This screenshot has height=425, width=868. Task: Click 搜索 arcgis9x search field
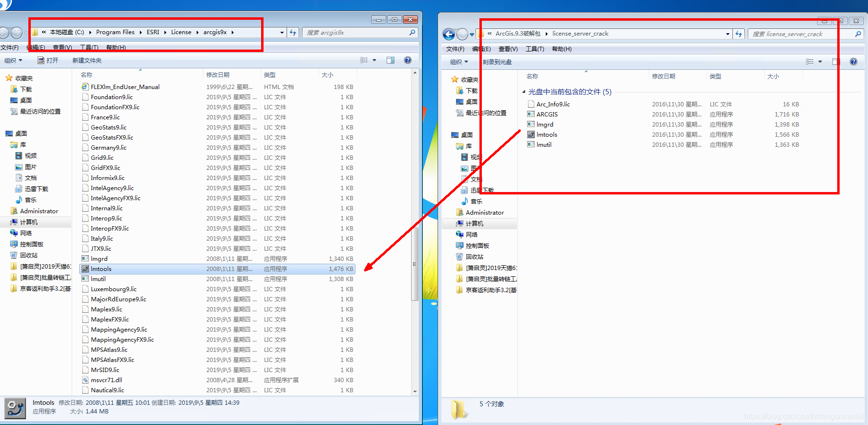pos(360,32)
